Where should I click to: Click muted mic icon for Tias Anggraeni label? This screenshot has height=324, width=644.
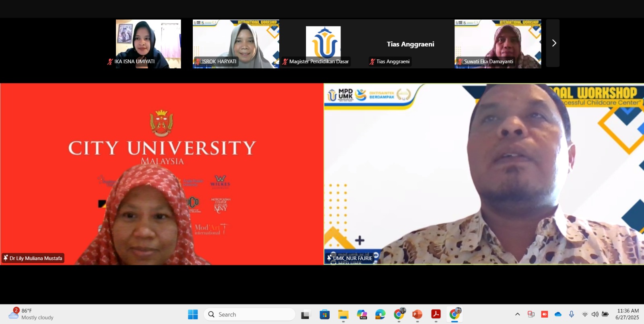click(x=372, y=62)
